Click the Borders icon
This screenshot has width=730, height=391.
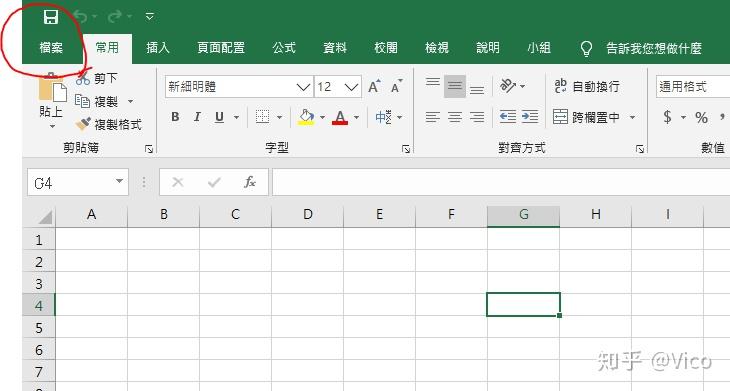[263, 117]
